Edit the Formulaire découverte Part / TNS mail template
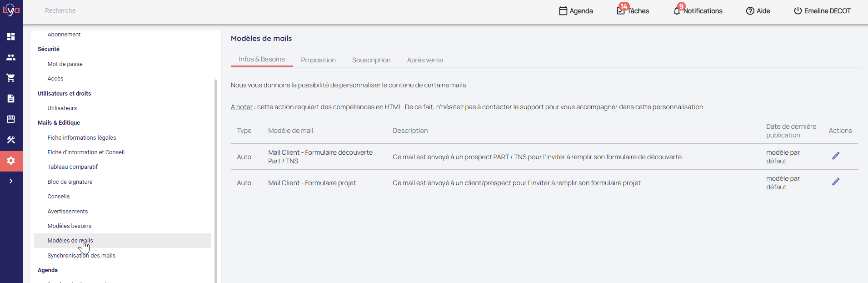 coord(835,156)
